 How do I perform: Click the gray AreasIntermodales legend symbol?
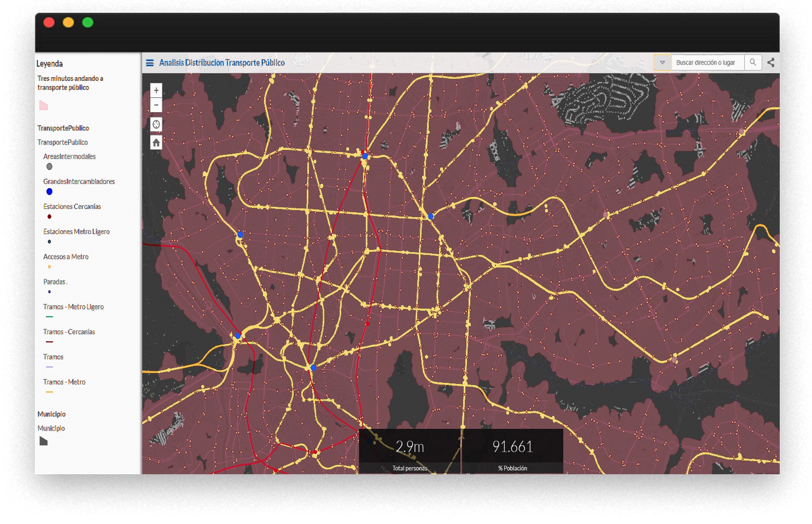(49, 167)
